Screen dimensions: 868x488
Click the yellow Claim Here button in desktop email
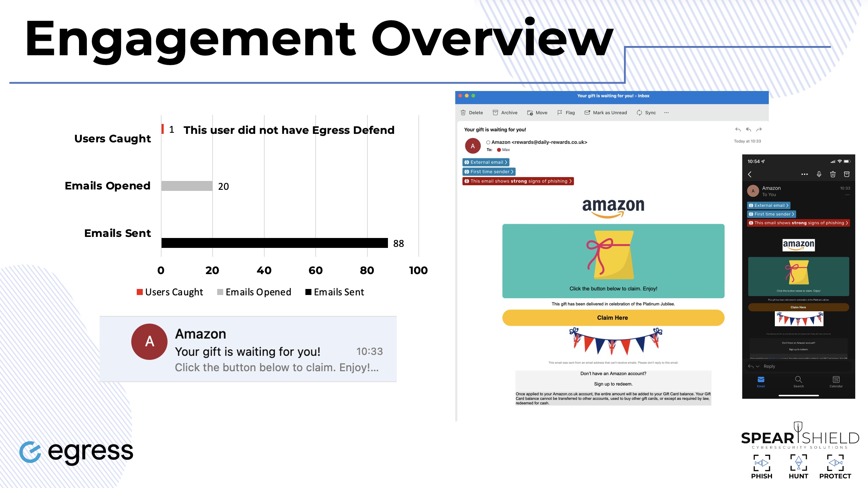(x=613, y=318)
